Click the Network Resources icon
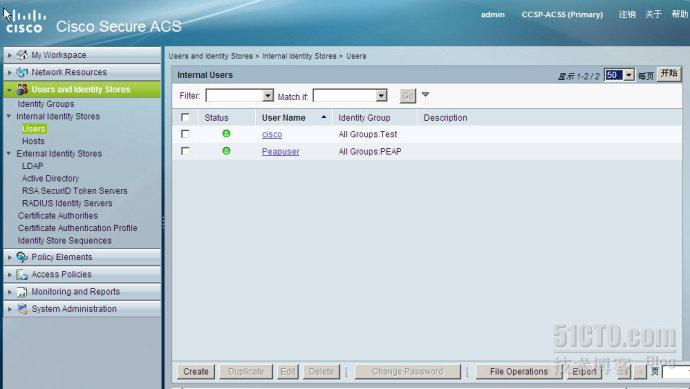690x389 pixels. tap(22, 72)
